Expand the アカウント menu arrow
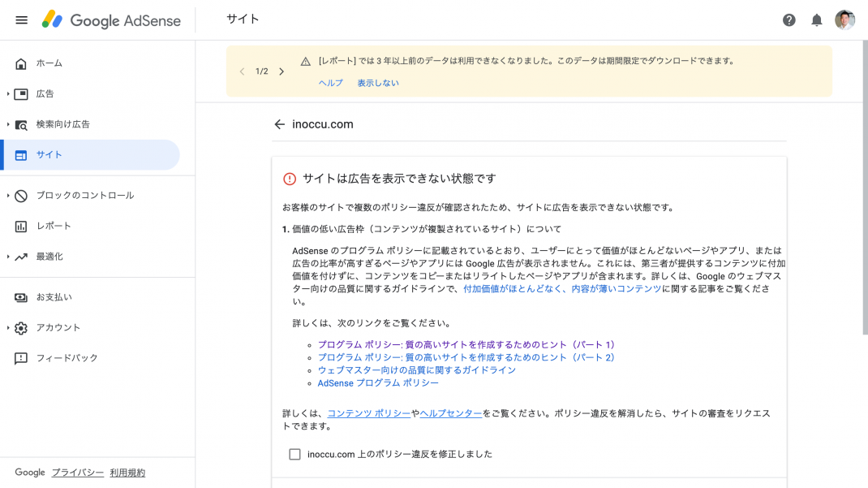Image resolution: width=868 pixels, height=488 pixels. (x=8, y=328)
